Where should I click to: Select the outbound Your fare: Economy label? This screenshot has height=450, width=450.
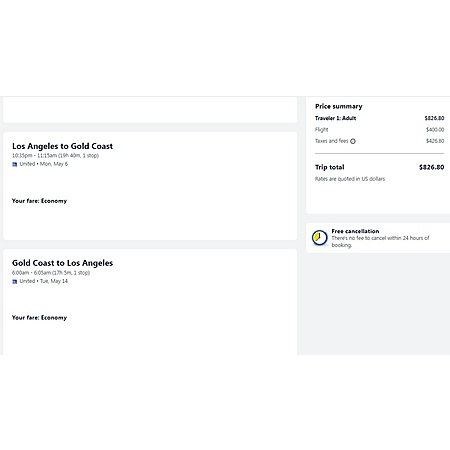coord(39,201)
